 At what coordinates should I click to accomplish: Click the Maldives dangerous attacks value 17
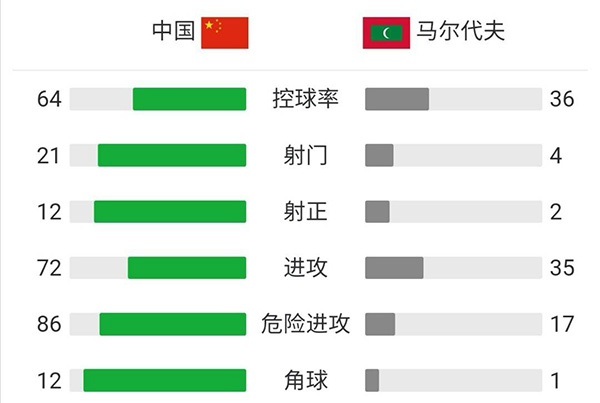pos(560,324)
